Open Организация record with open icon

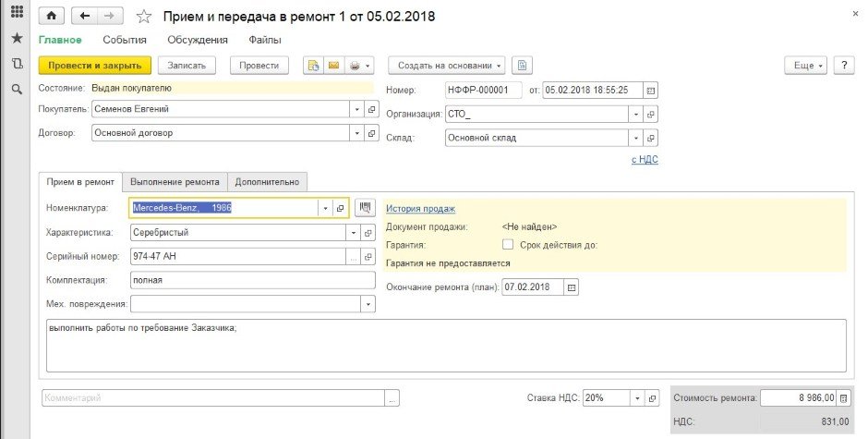click(x=650, y=115)
